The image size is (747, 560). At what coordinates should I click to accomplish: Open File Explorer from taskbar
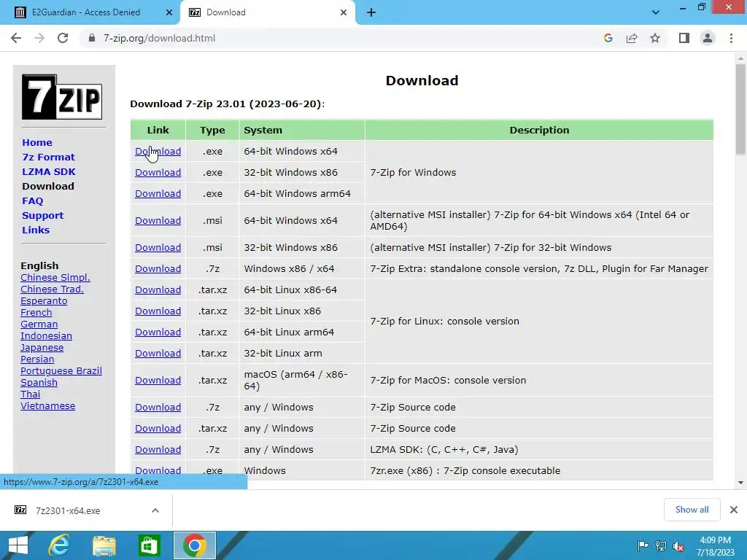click(x=104, y=545)
